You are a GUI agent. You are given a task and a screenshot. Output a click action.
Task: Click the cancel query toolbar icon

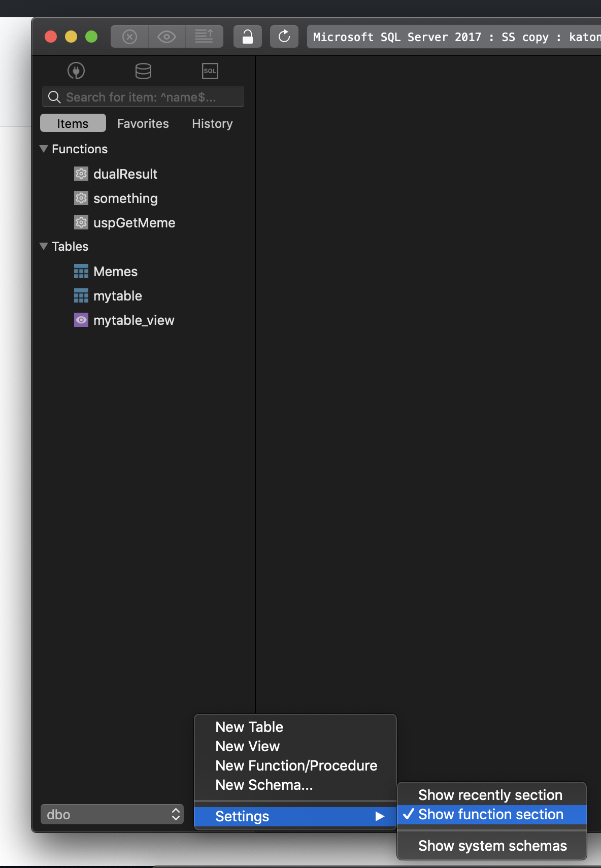click(x=129, y=37)
